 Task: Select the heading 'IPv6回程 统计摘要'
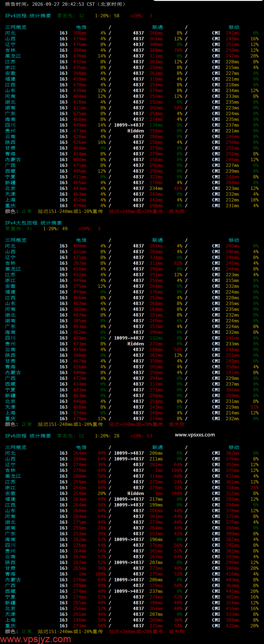coord(28,436)
